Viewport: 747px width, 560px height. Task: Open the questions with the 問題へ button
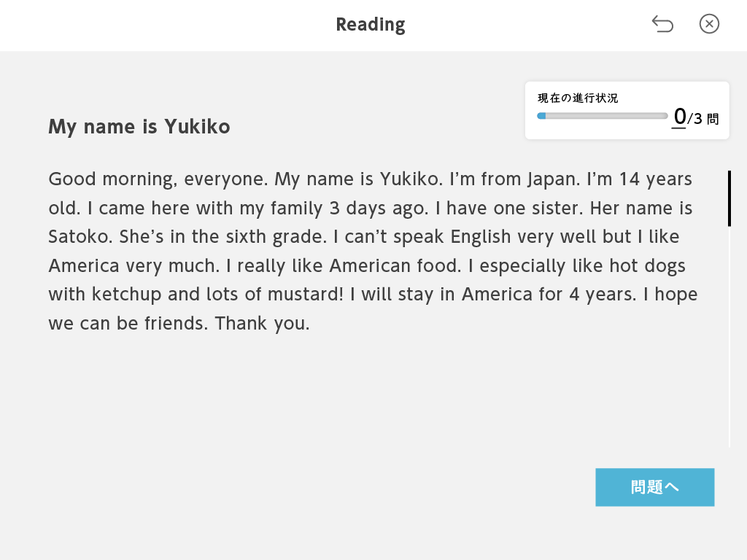654,486
